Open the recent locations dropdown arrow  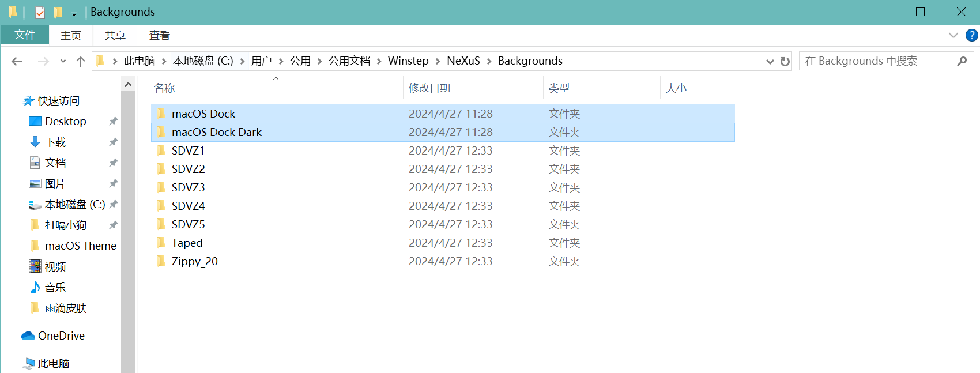(x=63, y=61)
